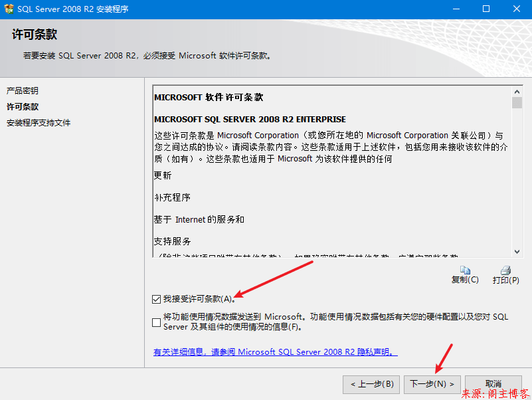532x400 pixels.
Task: Click the MICROSOFT 软件许可条款 heading text
Action: (209, 98)
